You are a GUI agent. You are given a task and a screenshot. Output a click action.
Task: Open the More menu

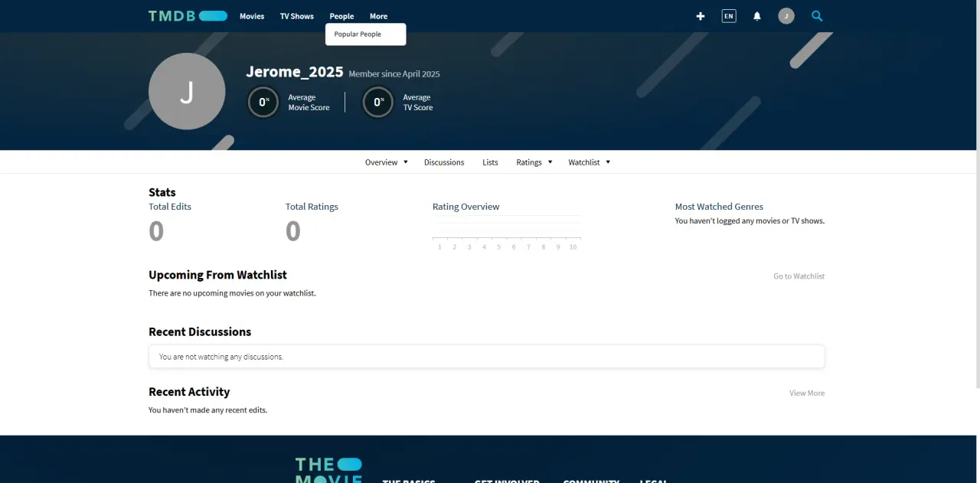378,16
